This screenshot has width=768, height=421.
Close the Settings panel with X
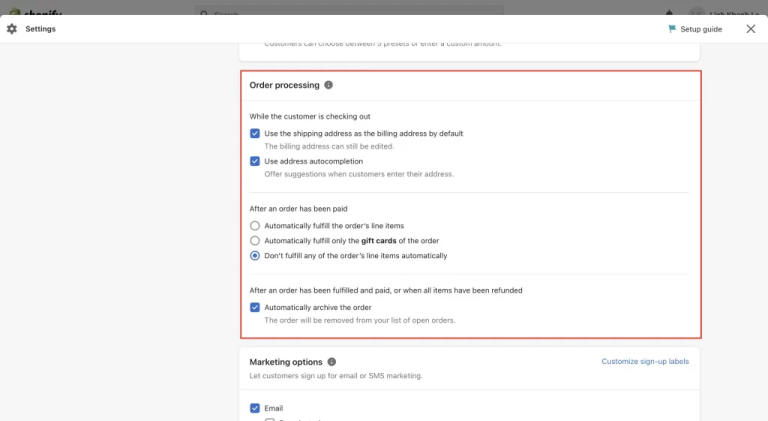tap(751, 29)
